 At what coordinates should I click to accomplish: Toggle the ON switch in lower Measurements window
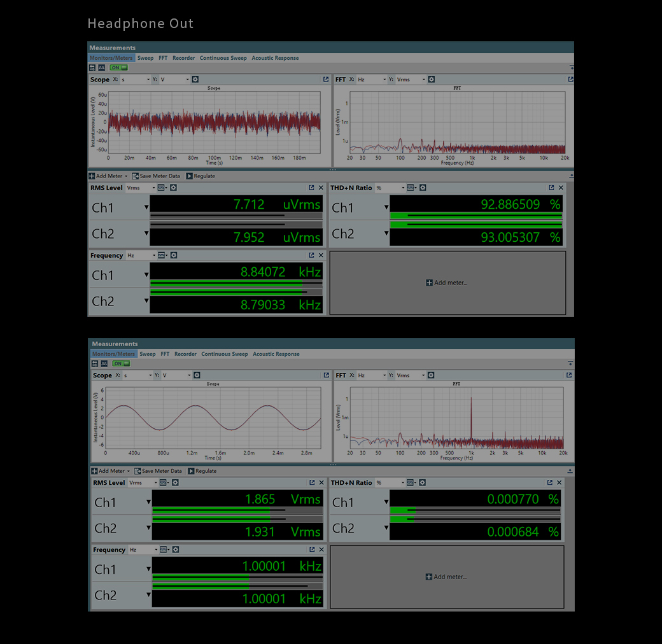click(x=120, y=363)
